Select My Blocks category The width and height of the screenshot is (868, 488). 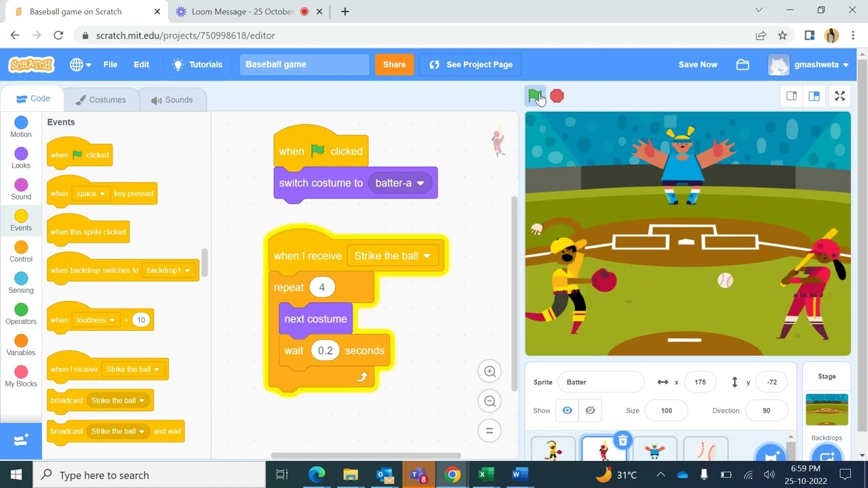[21, 376]
